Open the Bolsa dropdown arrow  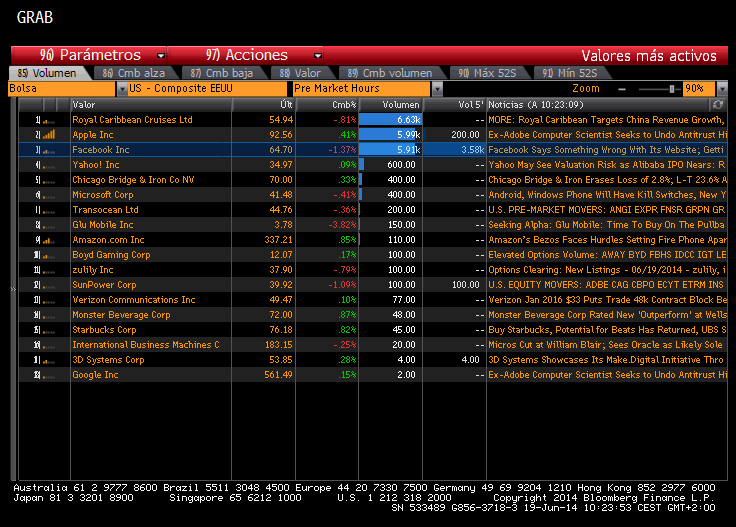tap(122, 89)
